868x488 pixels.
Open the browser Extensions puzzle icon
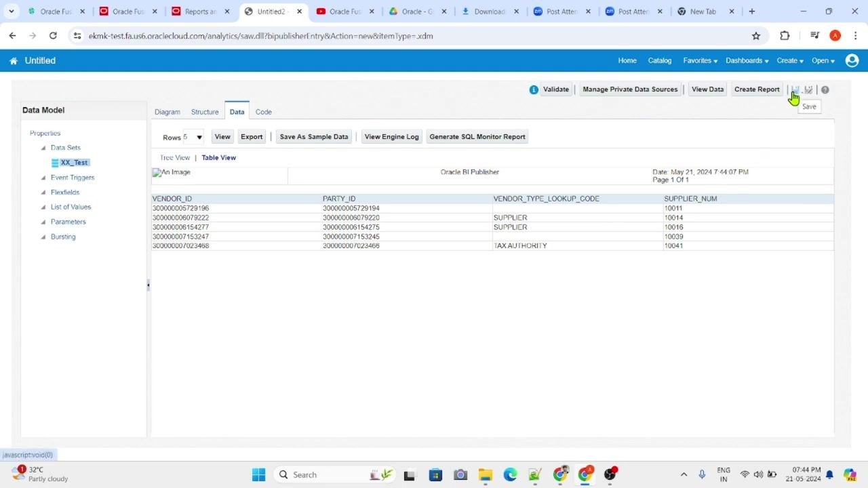click(x=785, y=36)
